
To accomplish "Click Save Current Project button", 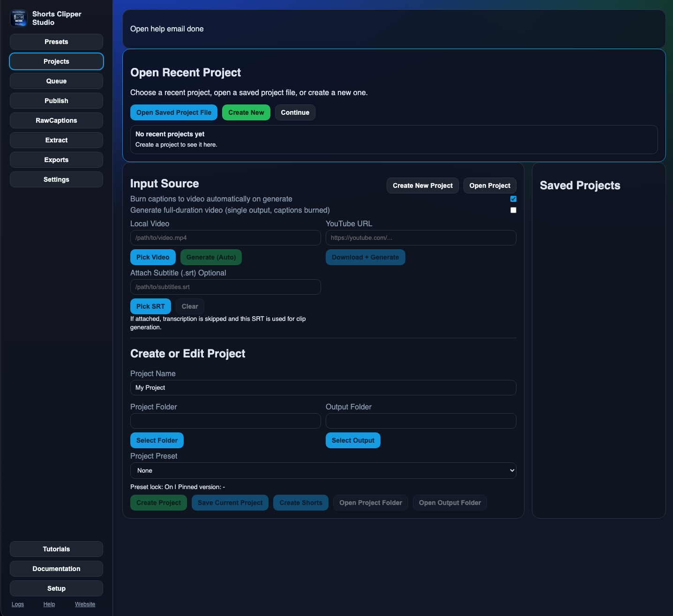I will pos(230,503).
